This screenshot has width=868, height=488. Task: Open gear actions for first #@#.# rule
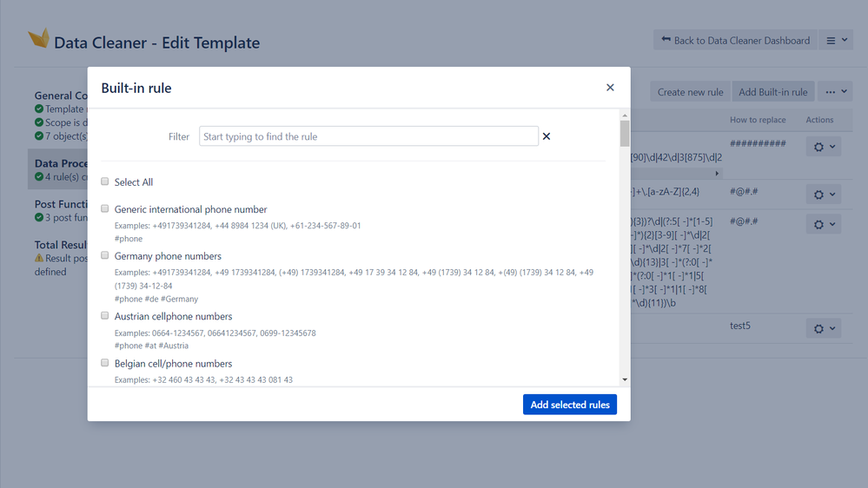[824, 195]
